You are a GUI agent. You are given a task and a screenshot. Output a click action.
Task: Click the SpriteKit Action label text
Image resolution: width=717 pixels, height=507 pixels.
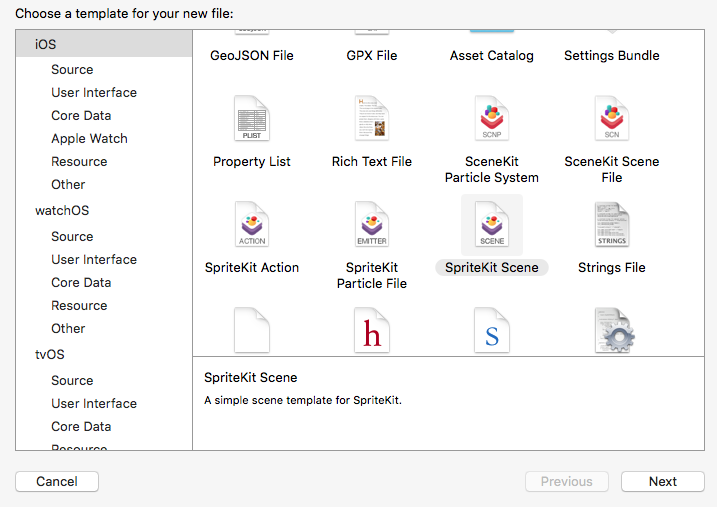251,267
